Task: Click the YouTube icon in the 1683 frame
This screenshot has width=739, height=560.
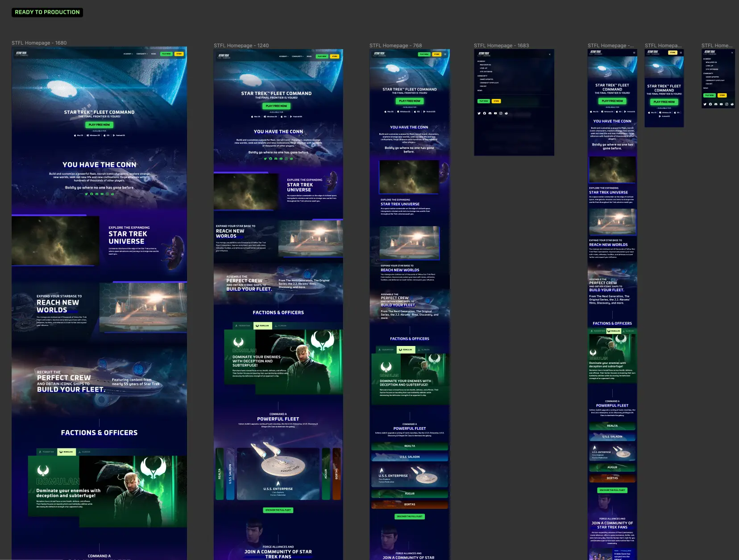Action: pyautogui.click(x=495, y=113)
